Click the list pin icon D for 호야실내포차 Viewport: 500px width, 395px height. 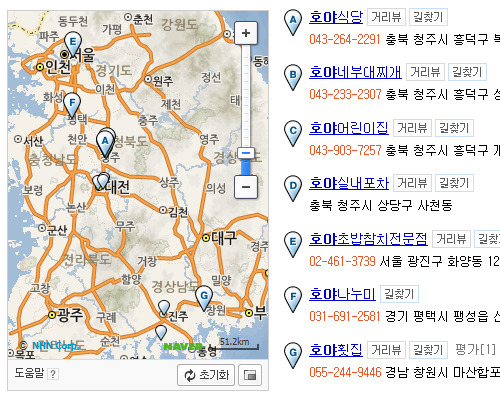[x=293, y=188]
